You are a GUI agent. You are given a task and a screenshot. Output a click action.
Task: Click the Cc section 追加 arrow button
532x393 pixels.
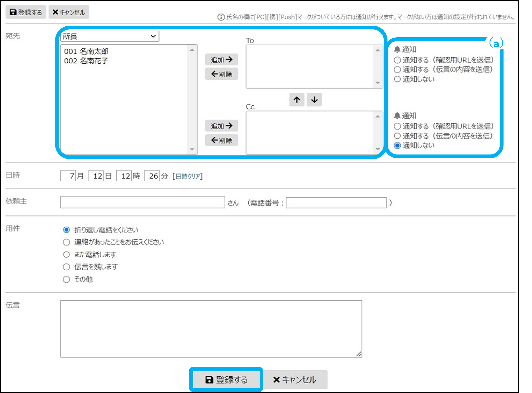[x=221, y=126]
